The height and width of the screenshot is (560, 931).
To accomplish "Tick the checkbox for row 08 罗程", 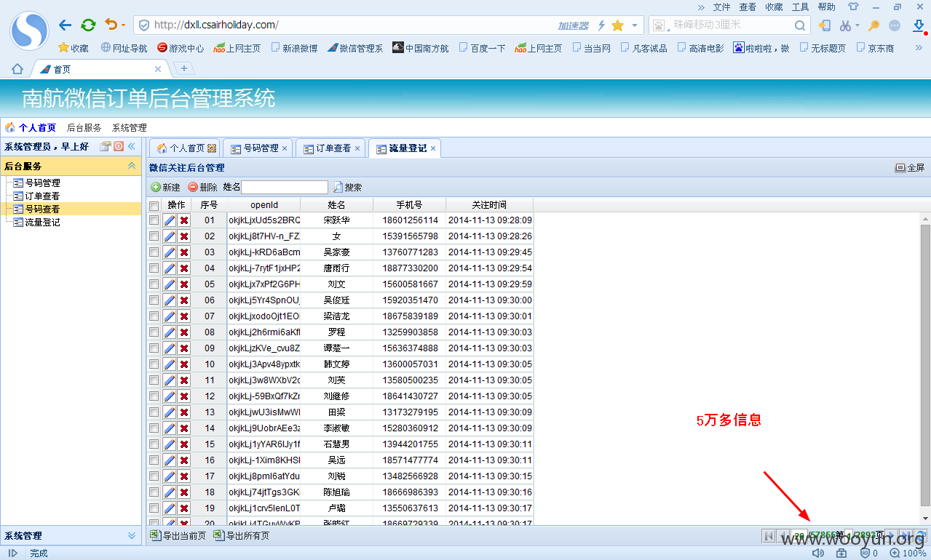I will tap(154, 332).
